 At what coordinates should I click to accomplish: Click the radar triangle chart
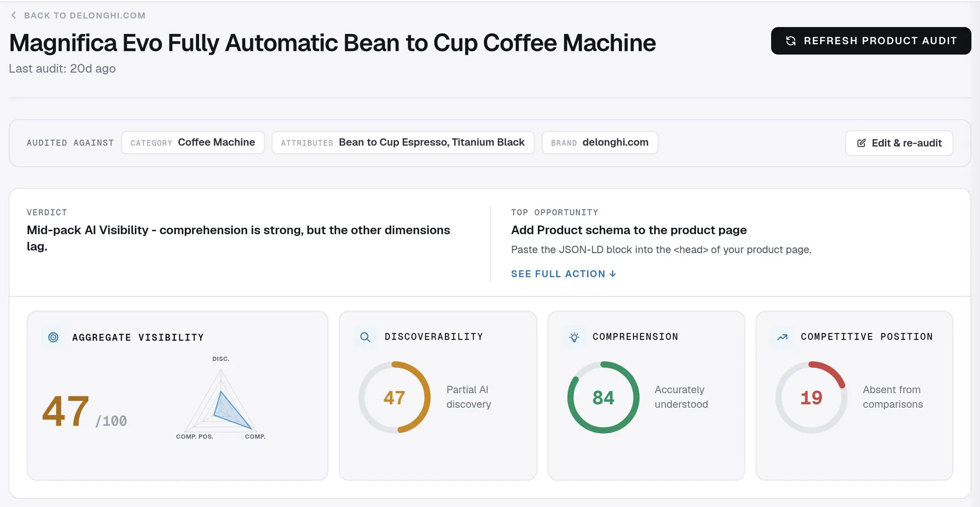(221, 402)
